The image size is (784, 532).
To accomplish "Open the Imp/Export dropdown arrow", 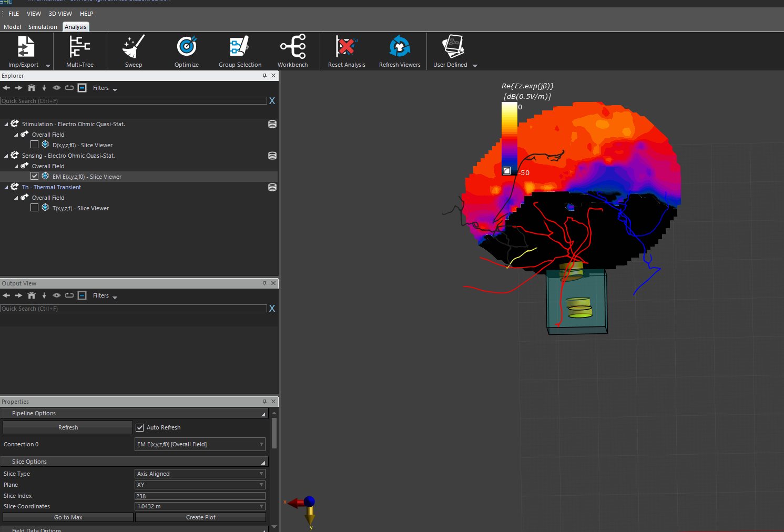I will pyautogui.click(x=48, y=66).
